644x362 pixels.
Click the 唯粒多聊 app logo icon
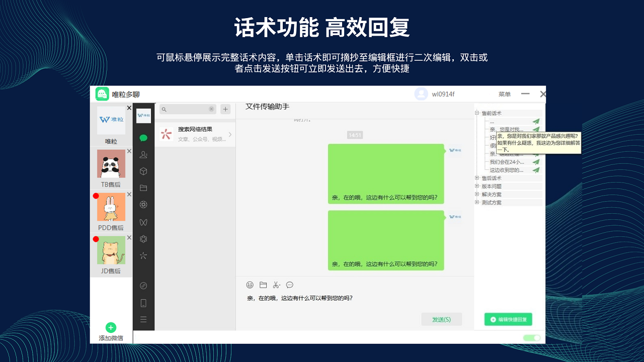(102, 94)
